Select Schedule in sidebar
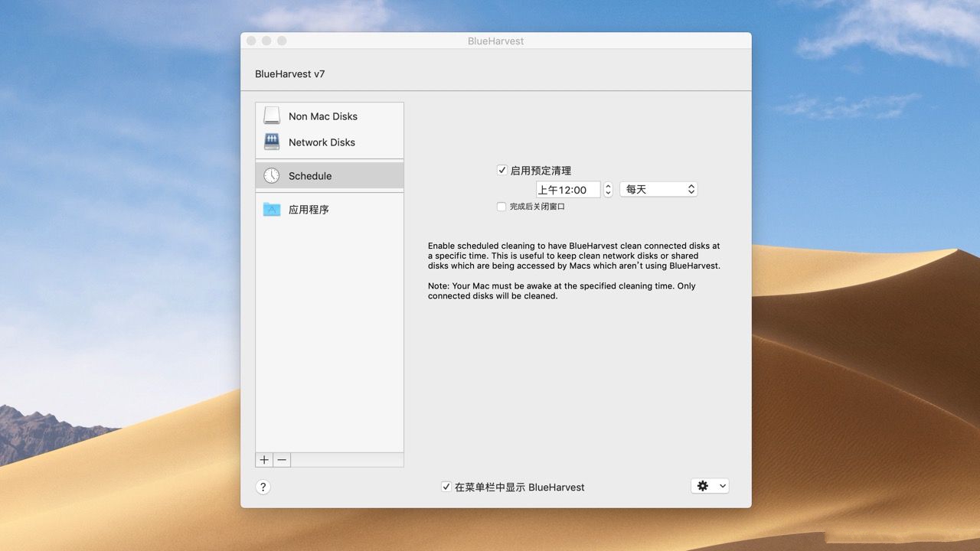The height and width of the screenshot is (551, 980). [x=329, y=175]
